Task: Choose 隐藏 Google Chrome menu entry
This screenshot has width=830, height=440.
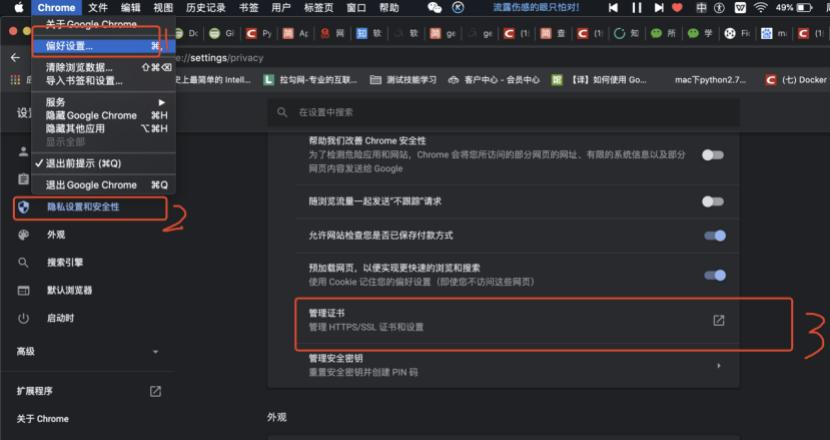Action: click(104, 115)
